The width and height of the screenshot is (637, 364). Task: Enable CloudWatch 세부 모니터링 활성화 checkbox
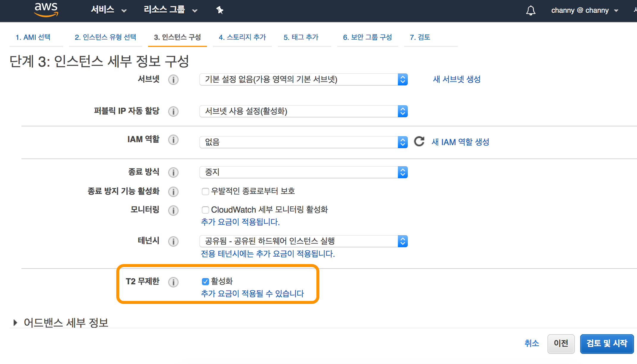[205, 210]
